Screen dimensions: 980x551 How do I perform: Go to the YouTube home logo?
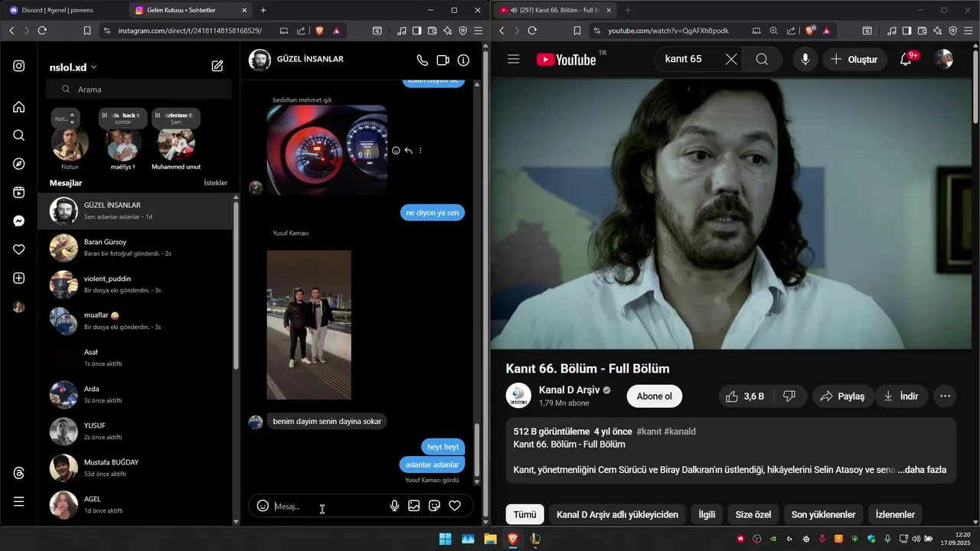(x=566, y=59)
